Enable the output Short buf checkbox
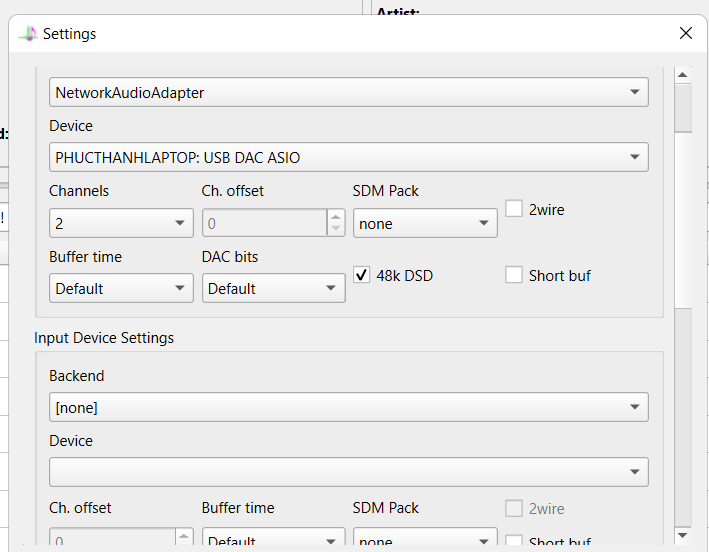 coord(514,275)
